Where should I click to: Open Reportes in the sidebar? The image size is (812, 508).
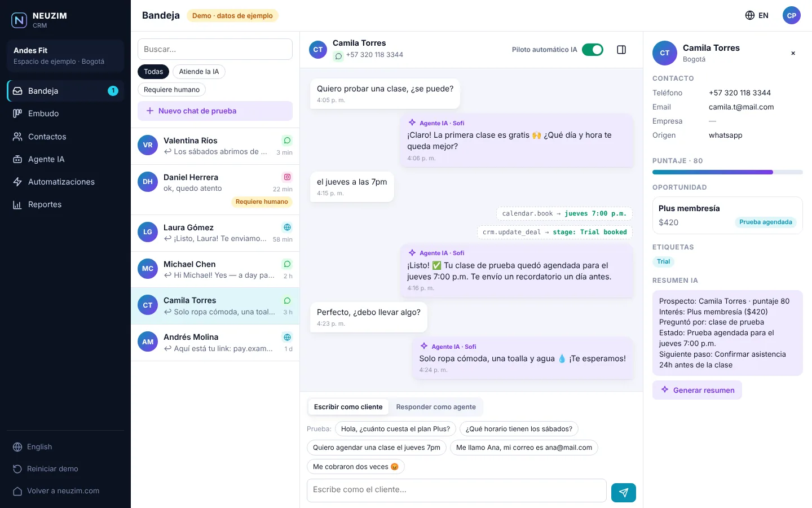pyautogui.click(x=65, y=204)
